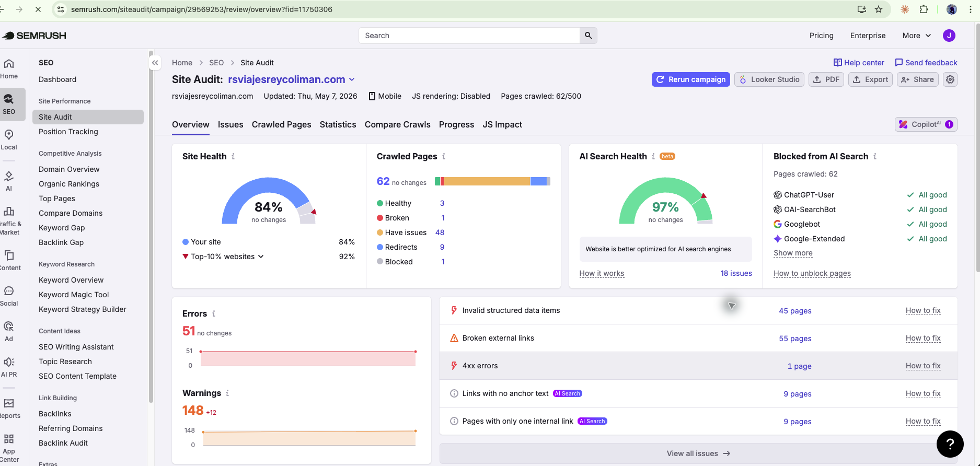Click the Warnings info icon
Viewport: 980px width, 466px height.
(227, 393)
